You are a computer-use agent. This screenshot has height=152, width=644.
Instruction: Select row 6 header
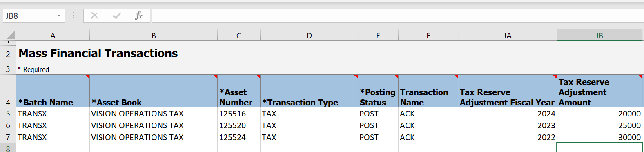[x=8, y=125]
